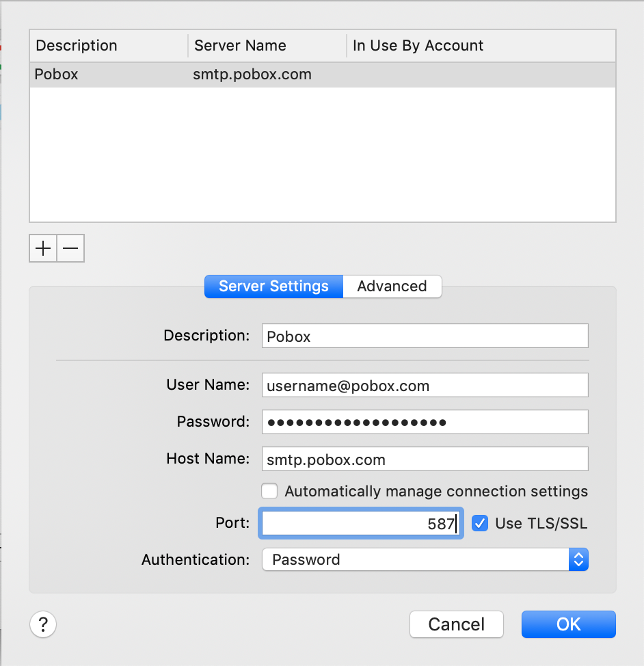
Task: Click smtp.pobox.com cell in server list
Action: 252,75
